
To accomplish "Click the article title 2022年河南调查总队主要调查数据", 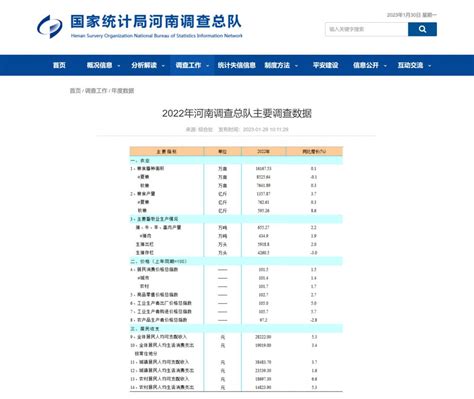I will pyautogui.click(x=237, y=113).
